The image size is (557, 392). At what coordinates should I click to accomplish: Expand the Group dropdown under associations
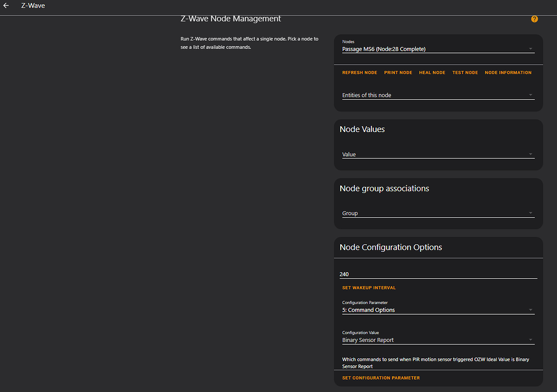tap(438, 214)
